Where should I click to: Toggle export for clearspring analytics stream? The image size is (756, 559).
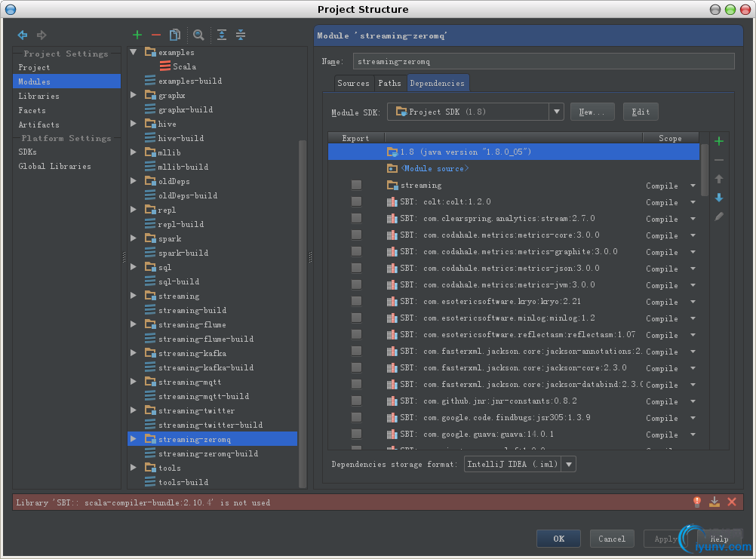pos(356,218)
